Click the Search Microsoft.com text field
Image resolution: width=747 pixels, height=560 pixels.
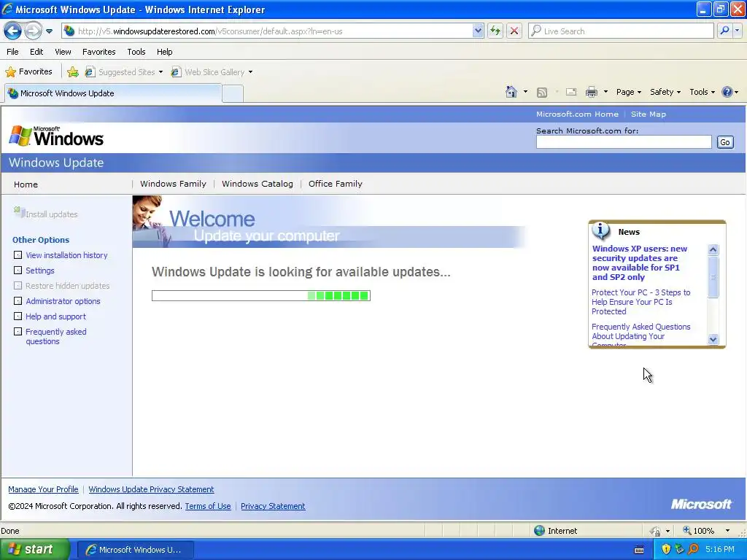tap(624, 142)
